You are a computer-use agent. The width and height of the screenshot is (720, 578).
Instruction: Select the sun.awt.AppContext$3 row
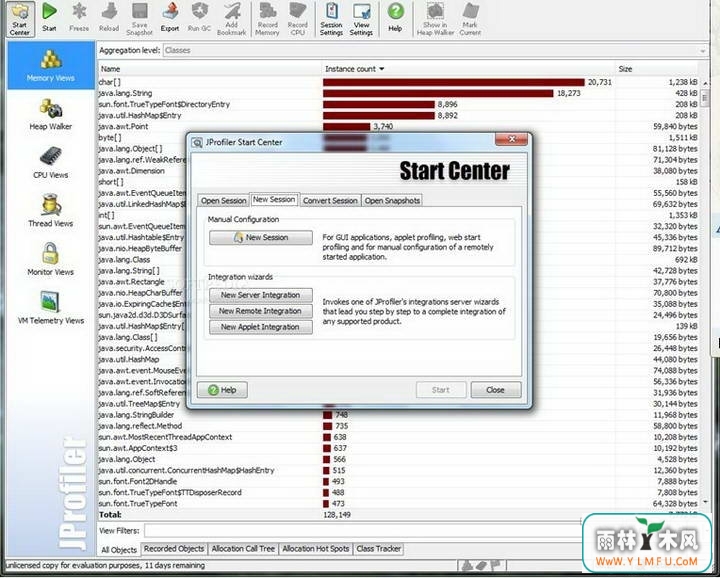(x=398, y=448)
